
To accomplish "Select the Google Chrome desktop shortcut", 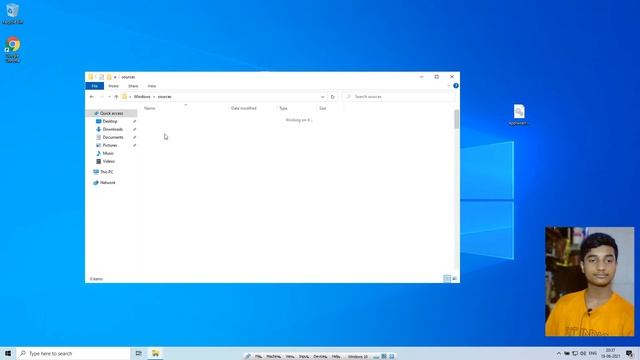I will pos(13,49).
